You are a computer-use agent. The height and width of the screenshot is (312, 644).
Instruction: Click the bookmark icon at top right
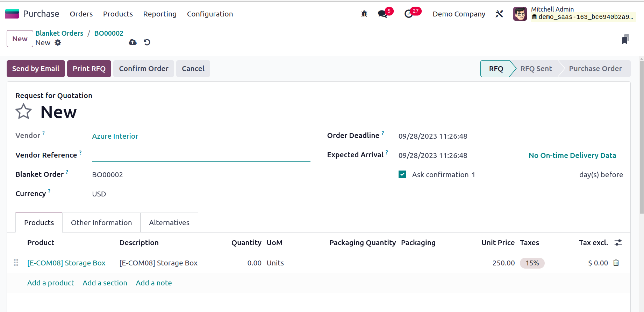625,39
